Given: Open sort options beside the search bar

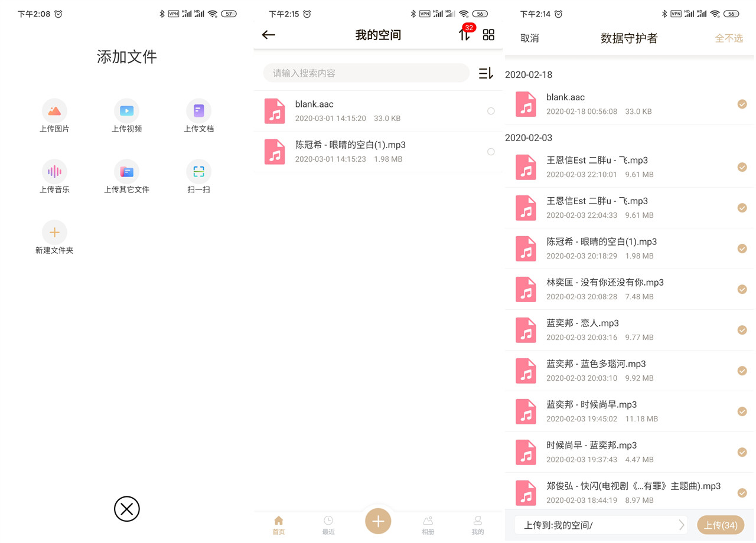Looking at the screenshot, I should click(485, 73).
